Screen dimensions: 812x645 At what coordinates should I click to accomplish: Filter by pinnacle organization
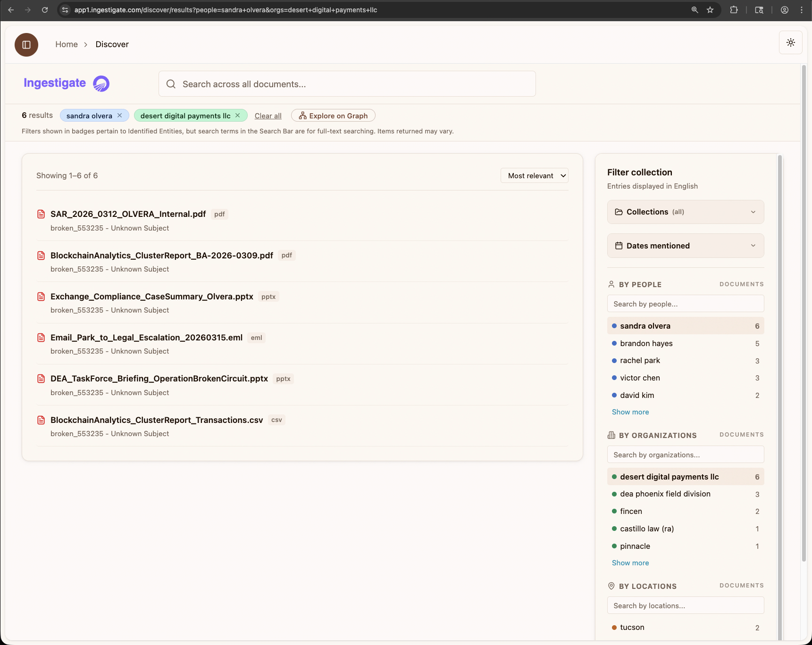click(x=686, y=546)
